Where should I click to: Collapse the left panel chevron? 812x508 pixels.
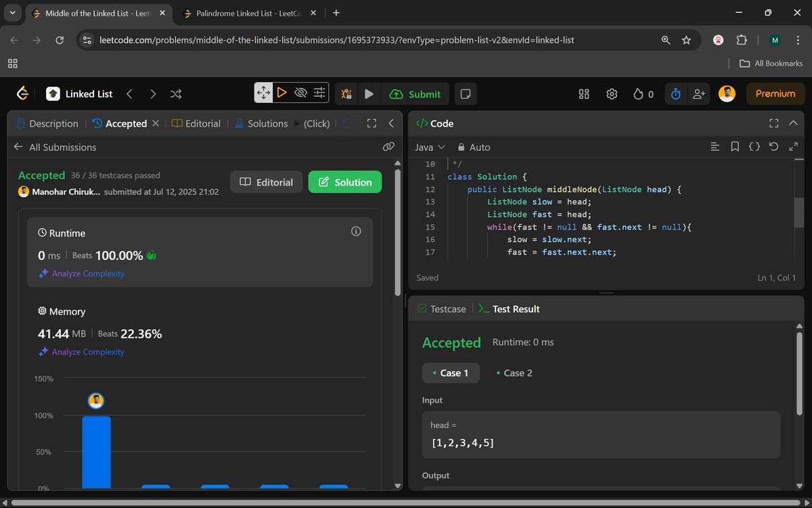pos(391,123)
